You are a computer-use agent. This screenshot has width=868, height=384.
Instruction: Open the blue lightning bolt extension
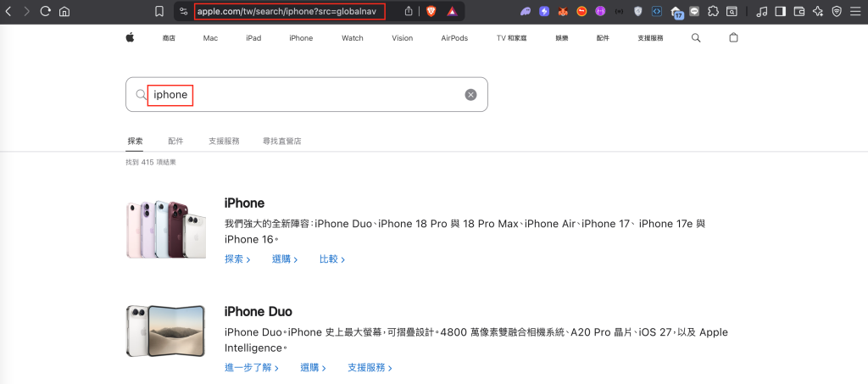pyautogui.click(x=544, y=11)
